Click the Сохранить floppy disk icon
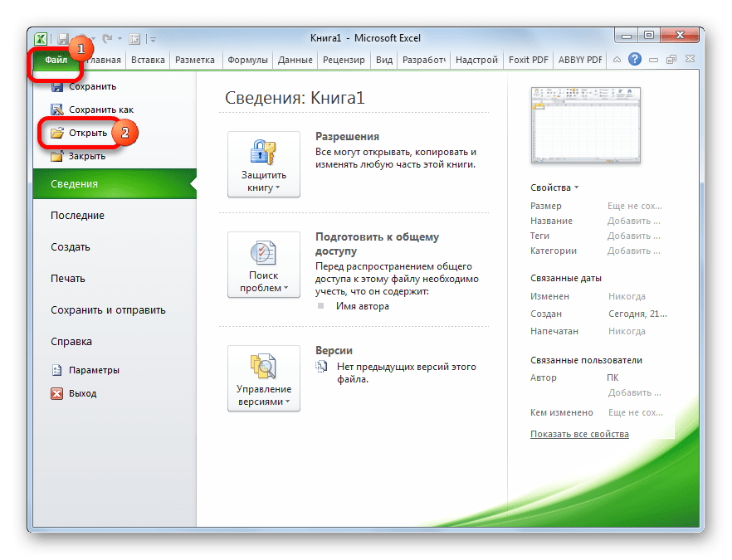 pyautogui.click(x=57, y=86)
